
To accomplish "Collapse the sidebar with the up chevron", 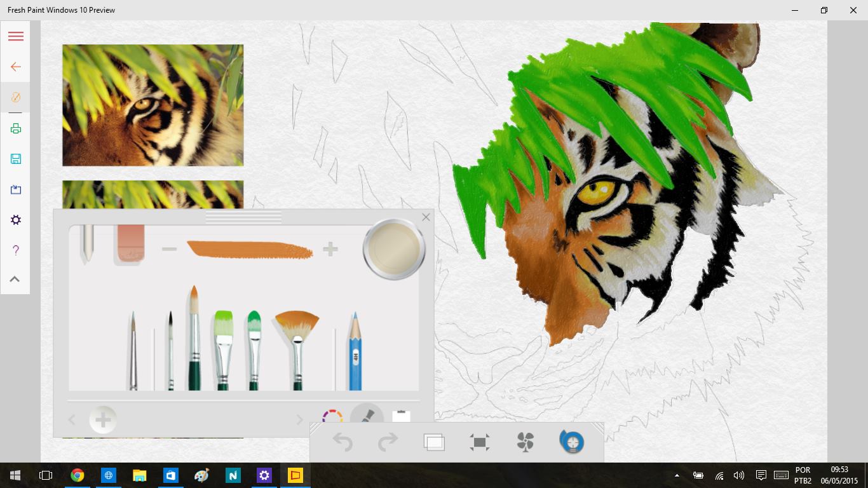I will (15, 279).
